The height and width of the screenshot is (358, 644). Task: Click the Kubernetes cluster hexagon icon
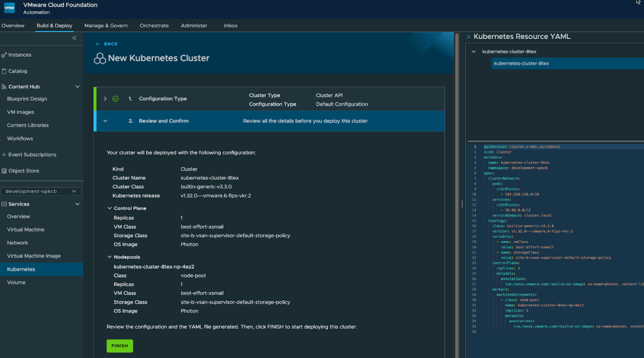(x=100, y=59)
